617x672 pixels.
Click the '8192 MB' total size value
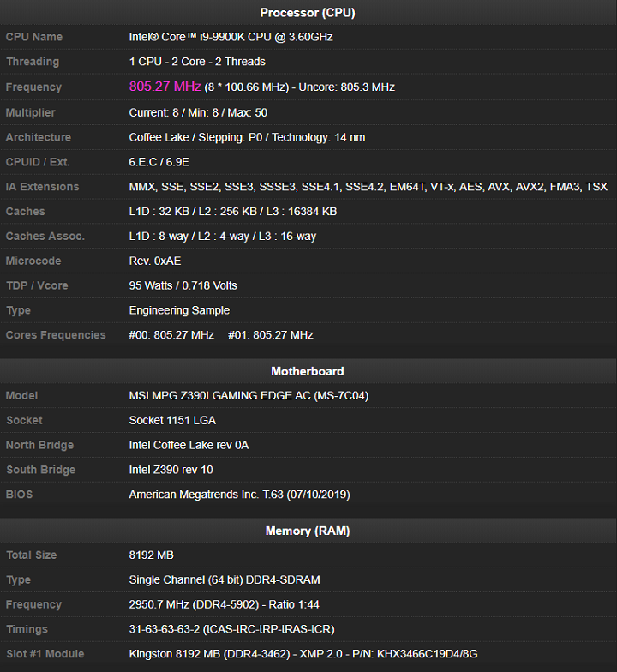point(151,555)
